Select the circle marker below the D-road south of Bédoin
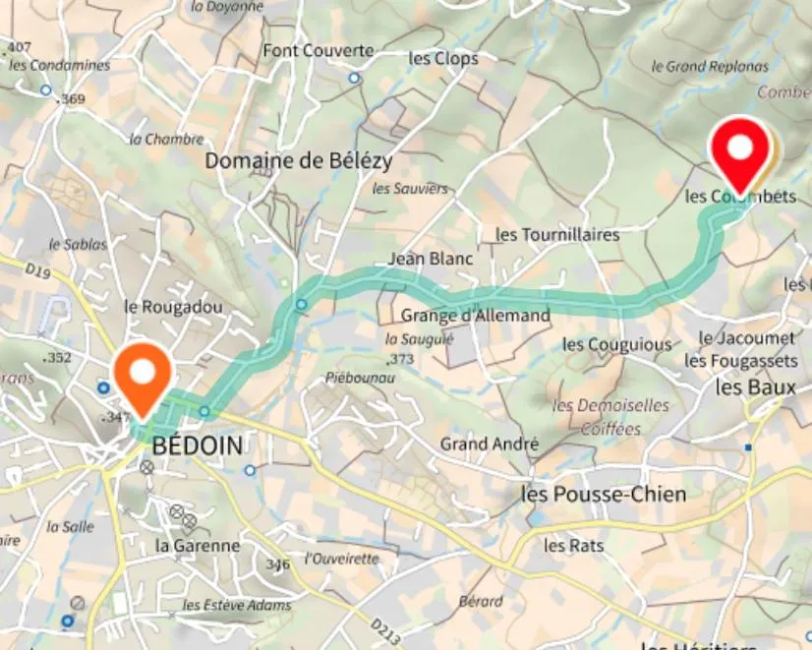Viewport: 812px width, 650px height. (250, 470)
